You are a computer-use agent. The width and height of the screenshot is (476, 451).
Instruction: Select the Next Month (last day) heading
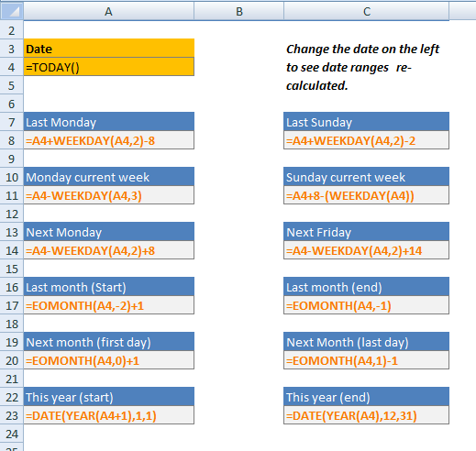(366, 342)
